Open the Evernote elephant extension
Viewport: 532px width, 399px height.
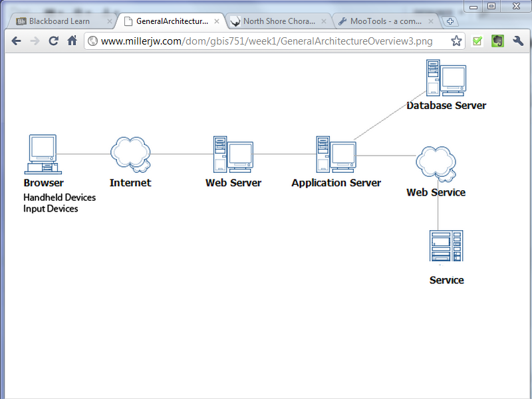497,41
